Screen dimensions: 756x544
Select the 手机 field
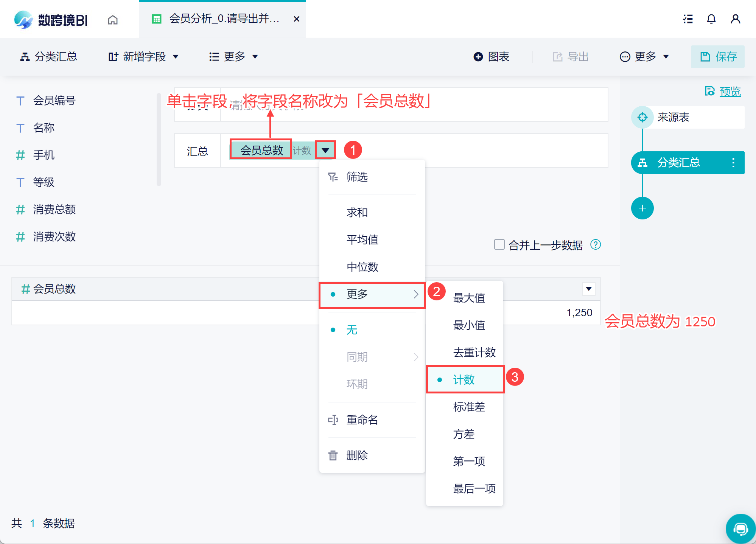click(x=35, y=155)
